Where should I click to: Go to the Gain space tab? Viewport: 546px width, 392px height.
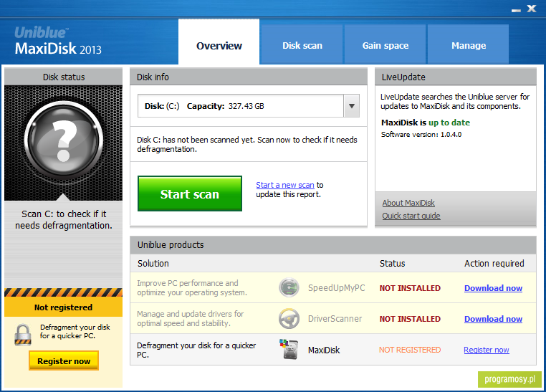pyautogui.click(x=385, y=44)
